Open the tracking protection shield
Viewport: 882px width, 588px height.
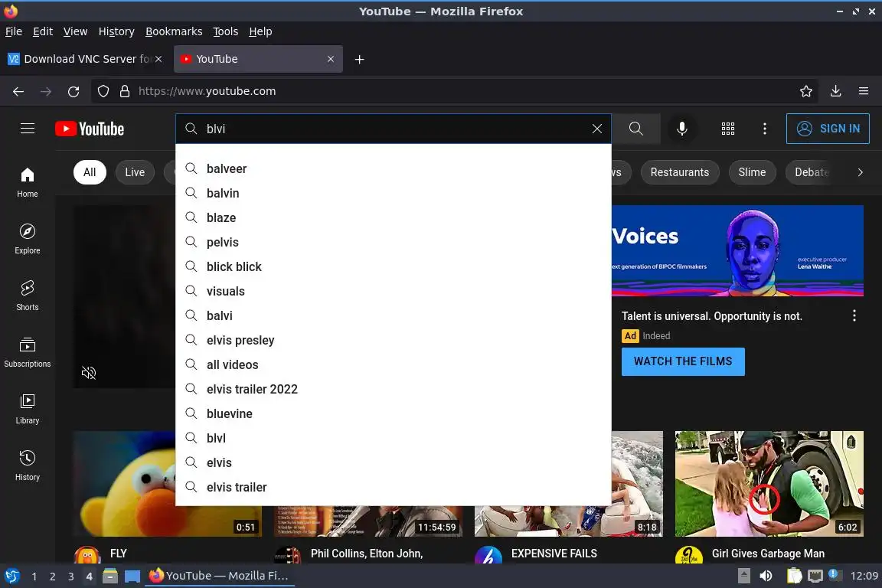pyautogui.click(x=103, y=91)
